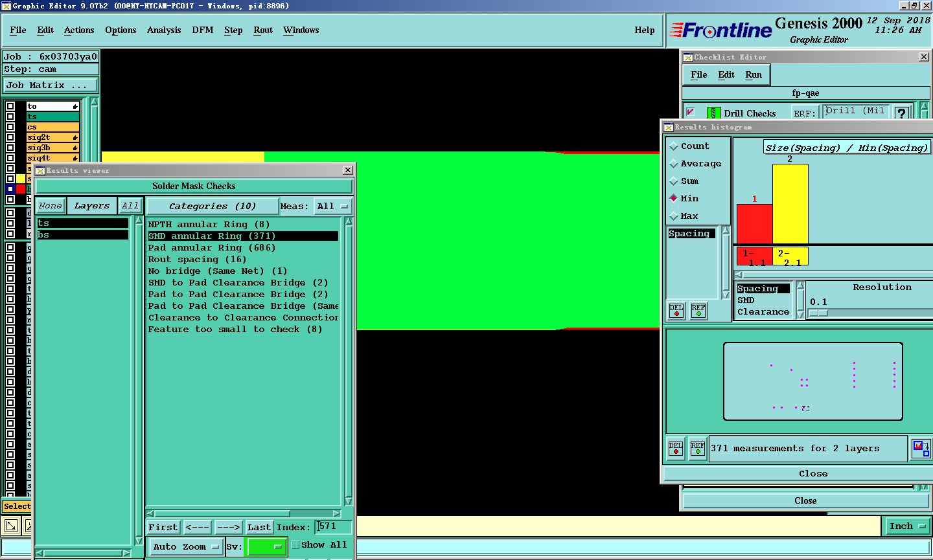Open help question mark for Drill Checks

(x=901, y=113)
